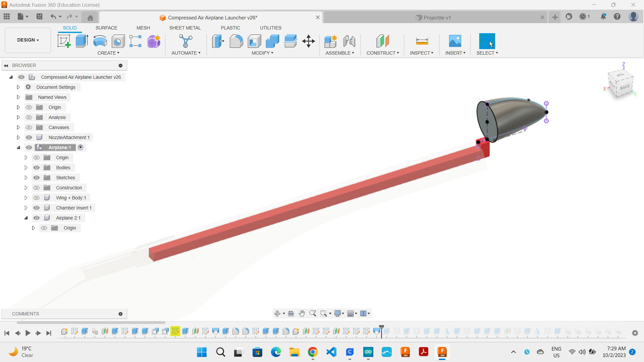Switch to the SHEET METAL tab
The height and width of the screenshot is (362, 644).
pyautogui.click(x=185, y=28)
